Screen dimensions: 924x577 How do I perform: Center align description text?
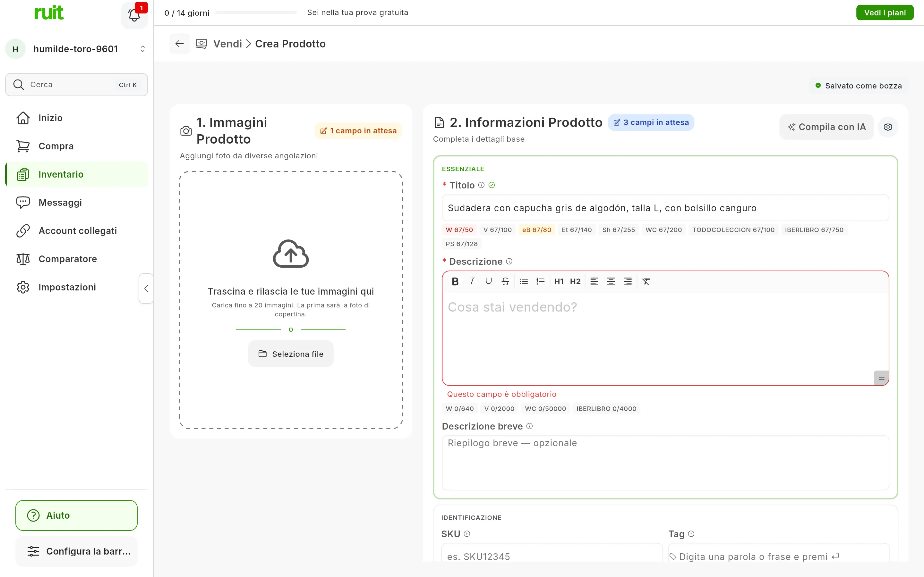click(x=611, y=282)
